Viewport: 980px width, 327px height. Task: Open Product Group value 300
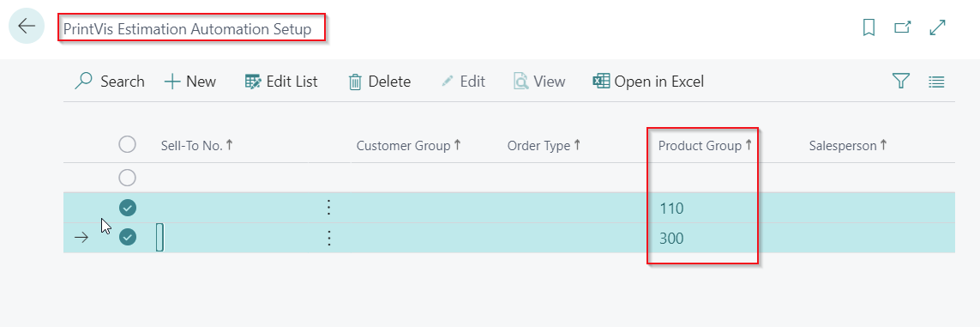coord(672,239)
